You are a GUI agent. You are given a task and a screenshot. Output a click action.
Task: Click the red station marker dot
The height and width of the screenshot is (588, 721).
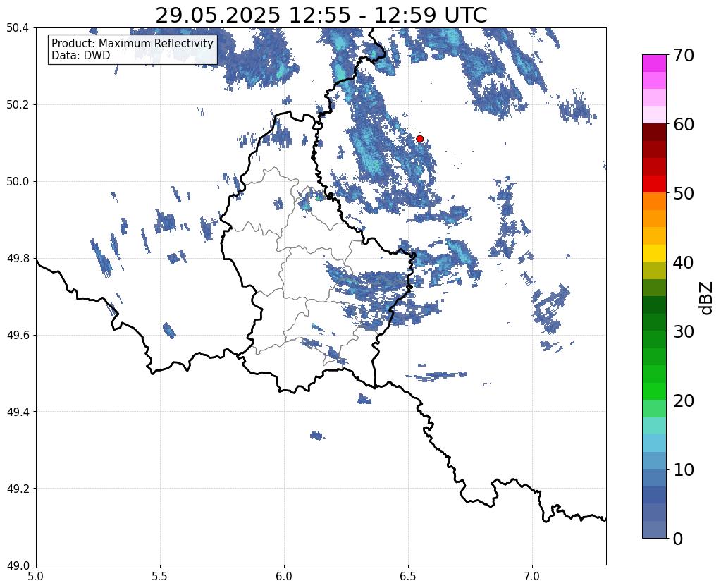click(419, 139)
